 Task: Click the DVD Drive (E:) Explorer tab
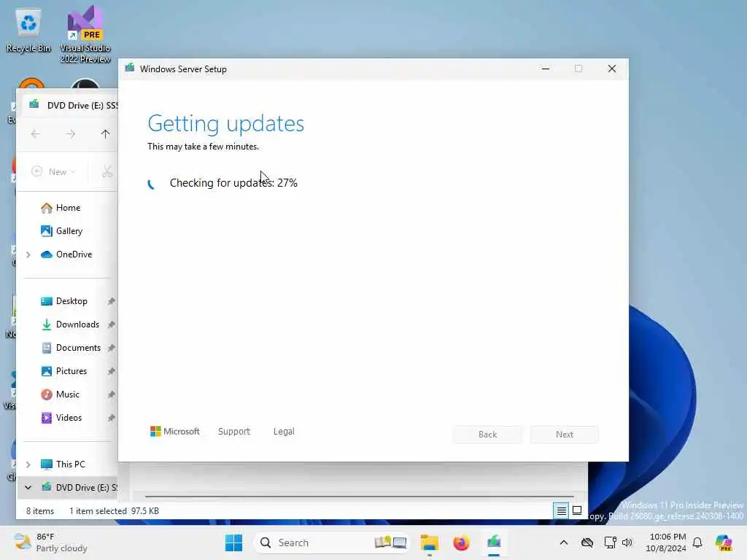(x=72, y=105)
